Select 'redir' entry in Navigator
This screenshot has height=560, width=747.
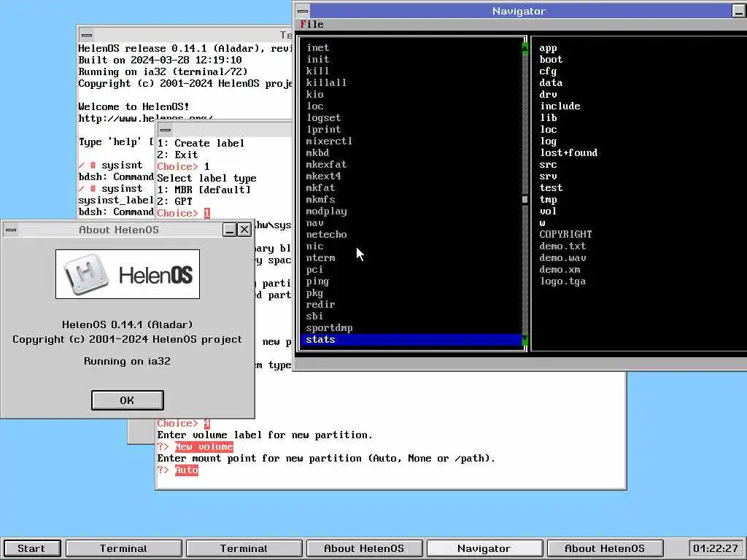pyautogui.click(x=321, y=304)
